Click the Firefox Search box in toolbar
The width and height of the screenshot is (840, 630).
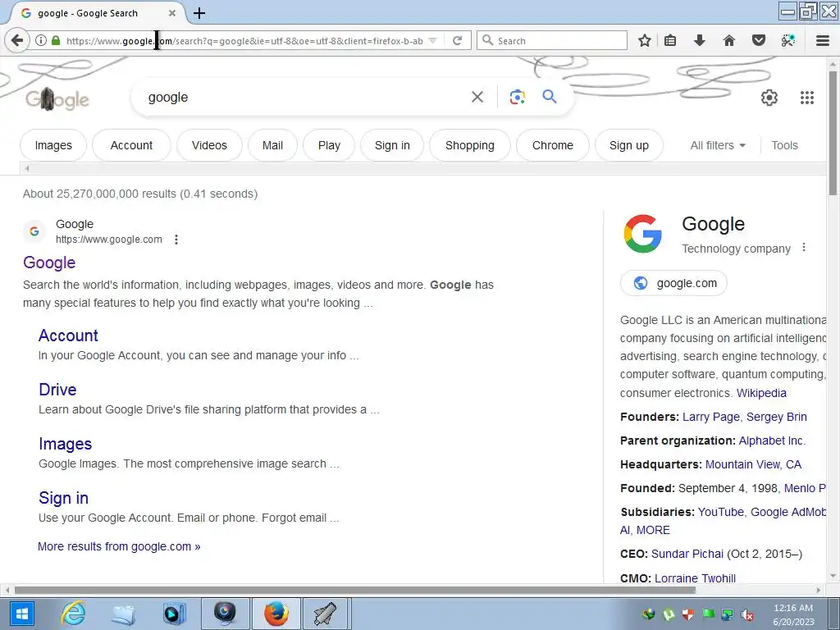tap(552, 41)
